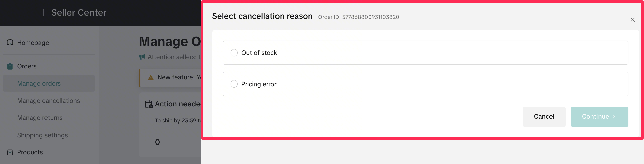The image size is (644, 164).
Task: Click the Homepage house icon
Action: pos(10,42)
